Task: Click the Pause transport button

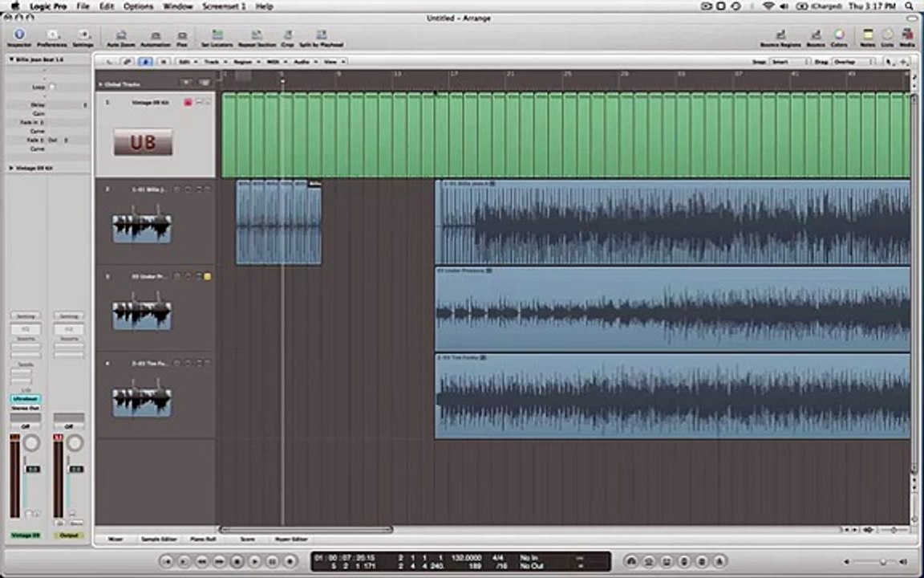Action: (x=272, y=561)
